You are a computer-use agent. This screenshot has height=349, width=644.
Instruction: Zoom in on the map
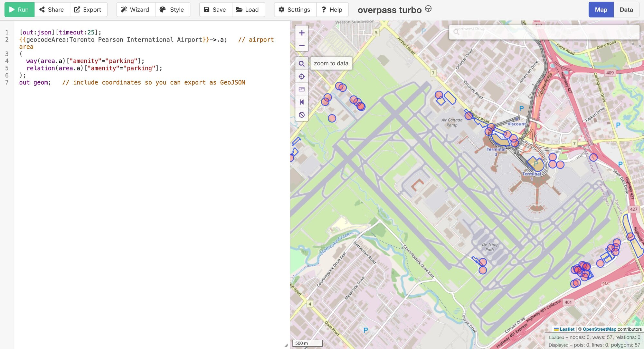coord(302,33)
